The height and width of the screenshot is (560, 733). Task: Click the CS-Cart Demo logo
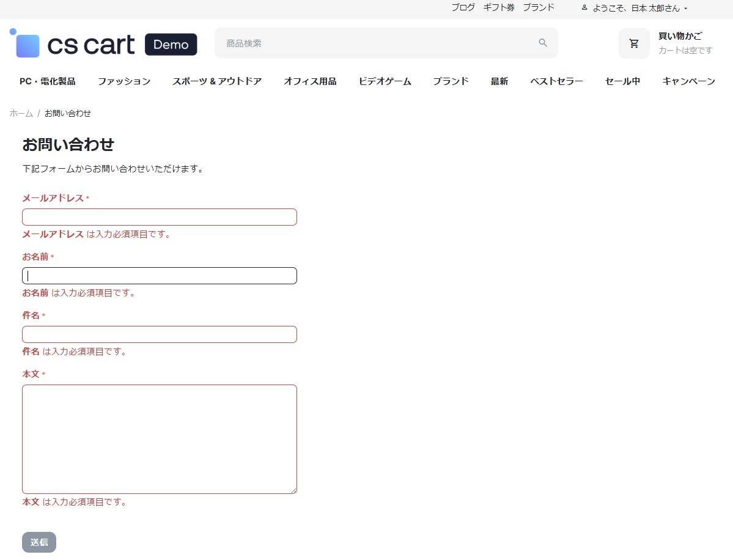pyautogui.click(x=103, y=44)
